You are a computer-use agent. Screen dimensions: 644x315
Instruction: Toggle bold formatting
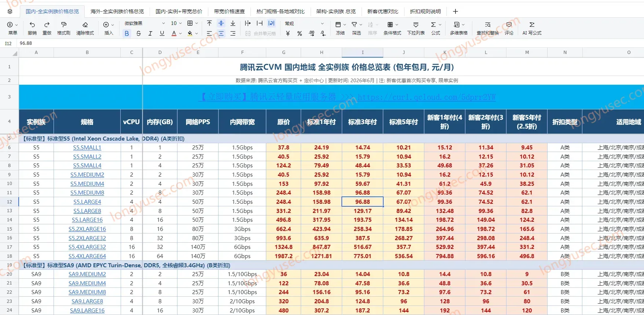click(127, 33)
